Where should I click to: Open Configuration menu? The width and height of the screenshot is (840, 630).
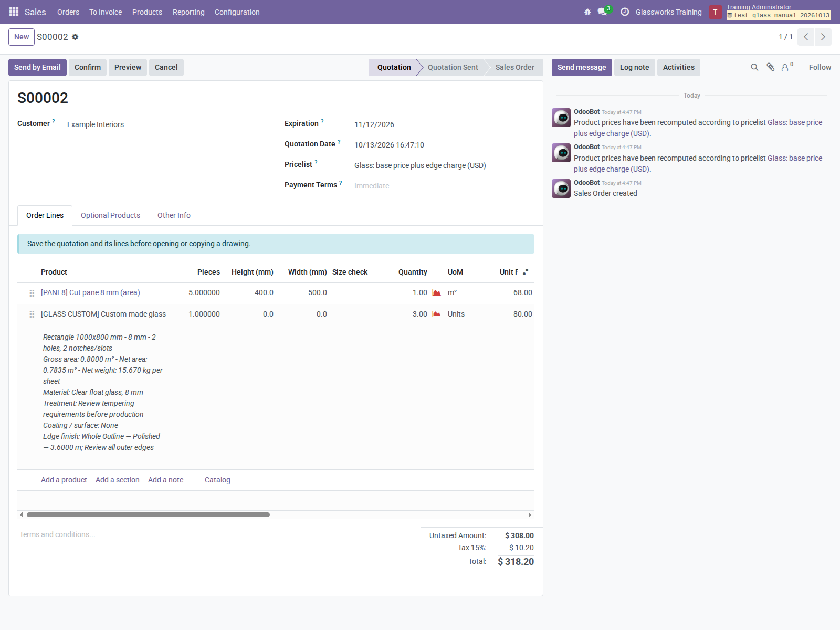tap(237, 12)
